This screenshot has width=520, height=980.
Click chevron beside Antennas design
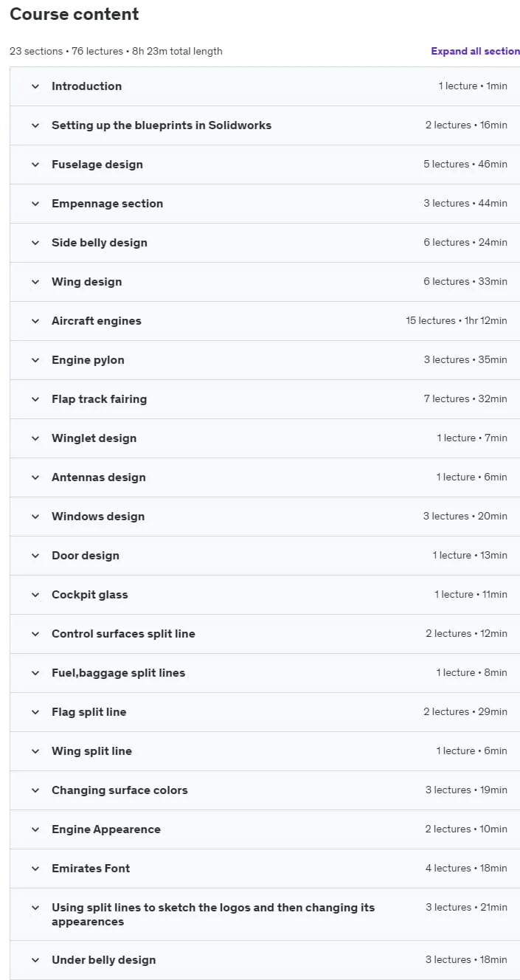[x=35, y=477]
